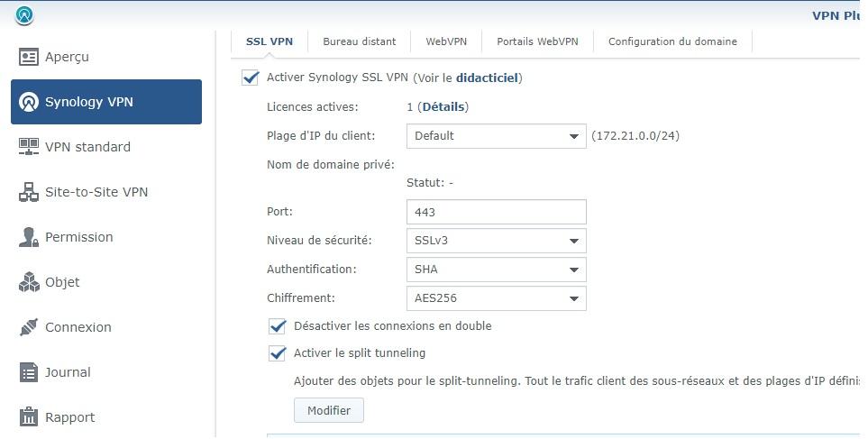Viewport: 868px width, 439px height.
Task: Toggle Activer le split tunneling checkbox
Action: [278, 353]
